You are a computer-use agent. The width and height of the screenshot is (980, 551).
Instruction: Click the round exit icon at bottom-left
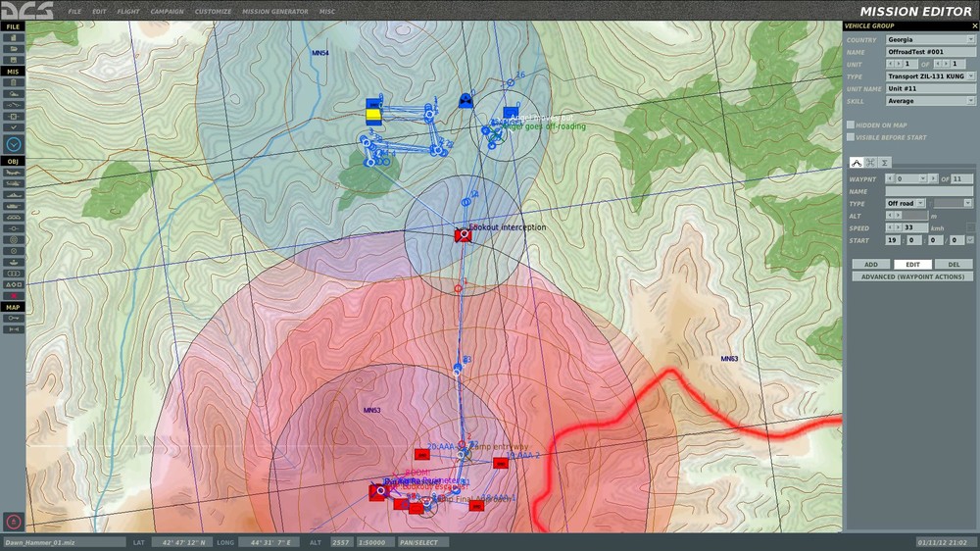tap(14, 522)
